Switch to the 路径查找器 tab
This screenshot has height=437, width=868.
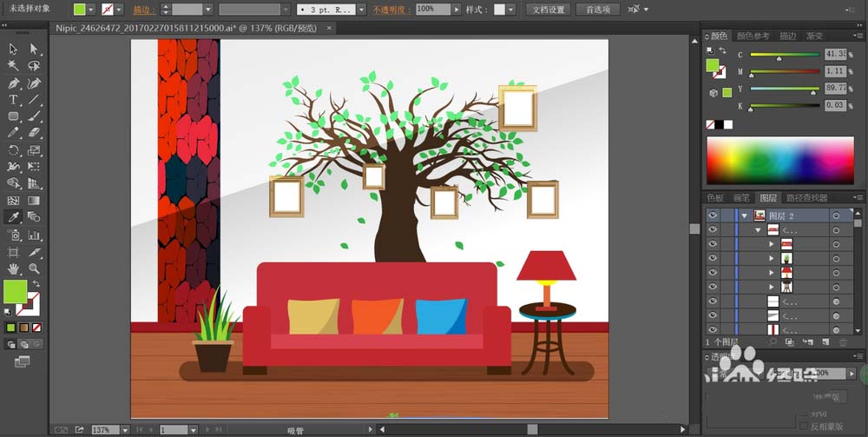pos(806,198)
